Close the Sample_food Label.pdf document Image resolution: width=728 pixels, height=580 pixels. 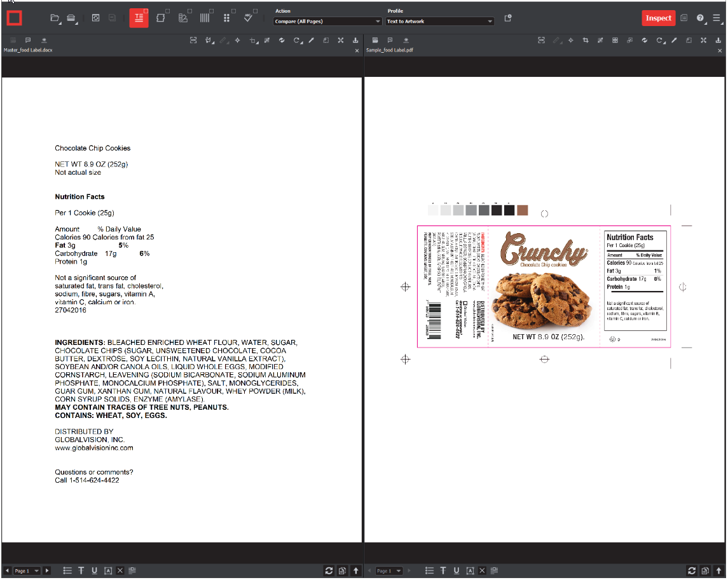point(720,50)
